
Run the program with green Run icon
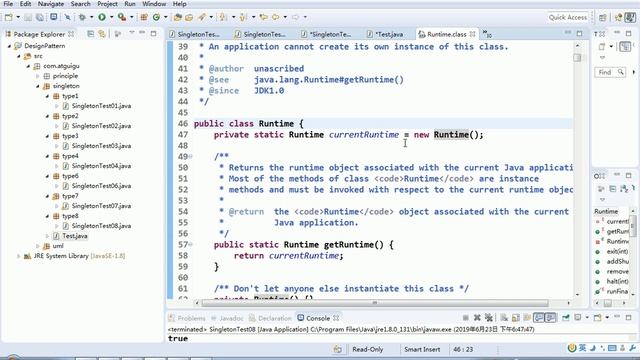[x=102, y=17]
